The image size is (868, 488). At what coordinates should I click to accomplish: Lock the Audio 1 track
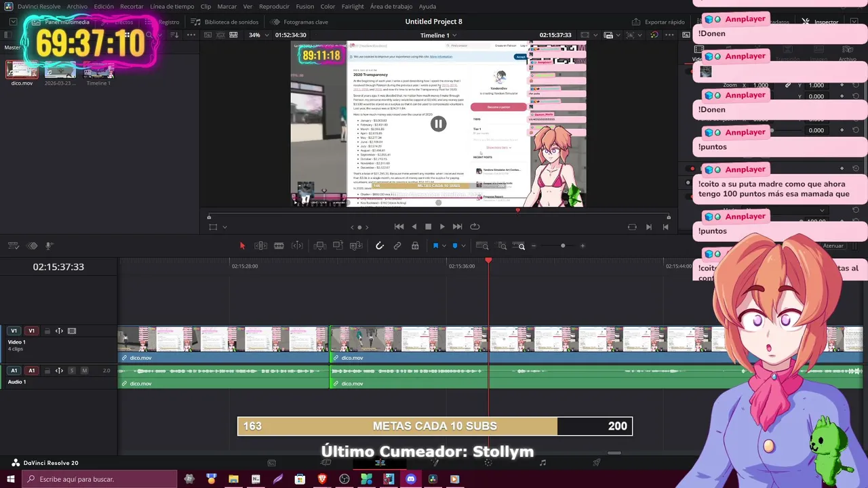tap(47, 371)
